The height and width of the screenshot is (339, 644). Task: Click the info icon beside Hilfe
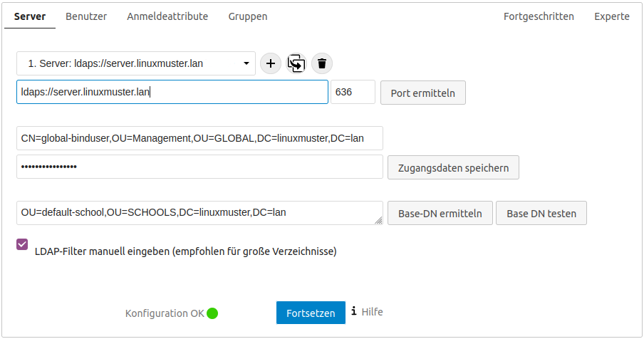tap(353, 311)
